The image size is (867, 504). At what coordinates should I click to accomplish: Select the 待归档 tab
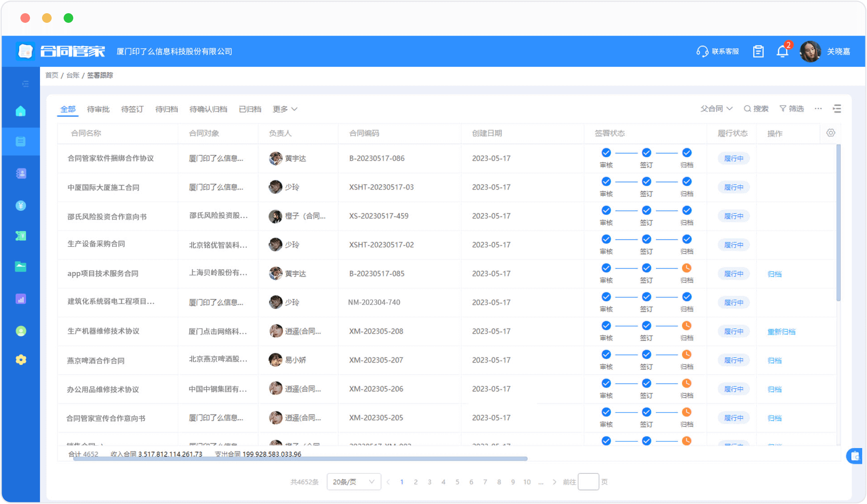(167, 109)
